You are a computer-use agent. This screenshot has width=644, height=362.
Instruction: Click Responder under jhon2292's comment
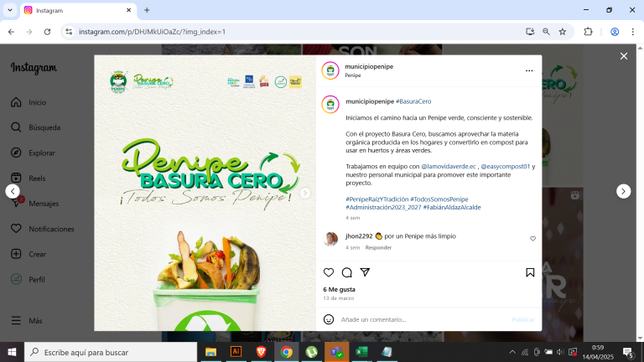tap(378, 247)
